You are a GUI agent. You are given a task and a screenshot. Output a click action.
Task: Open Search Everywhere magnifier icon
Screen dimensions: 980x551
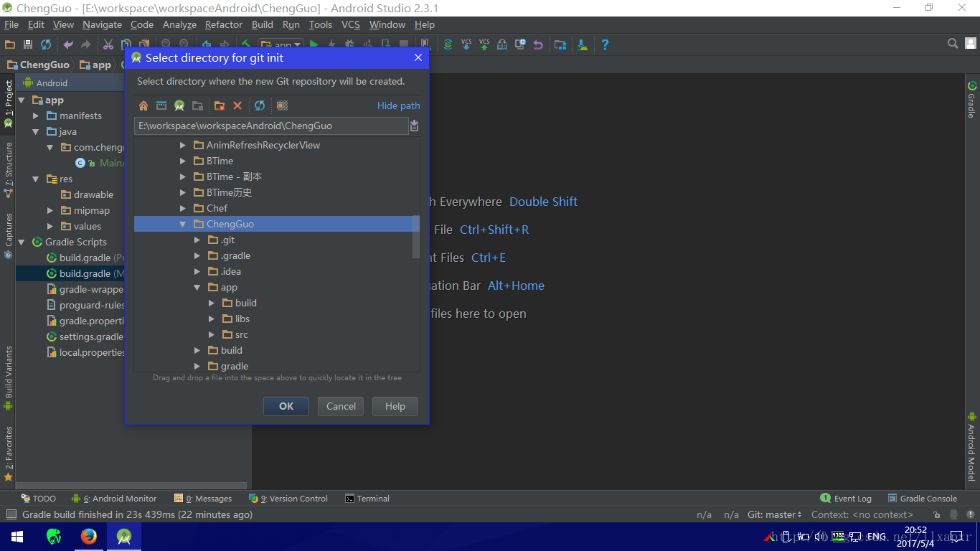[953, 44]
